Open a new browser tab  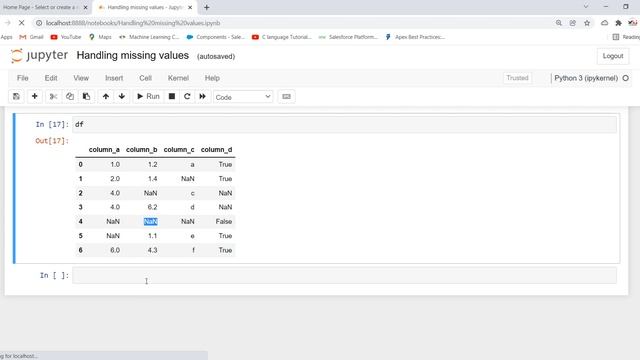point(207,7)
